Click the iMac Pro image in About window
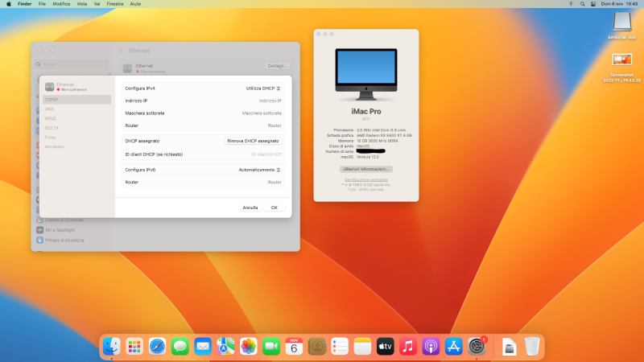Viewport: 644px width, 362px height. coord(366,74)
